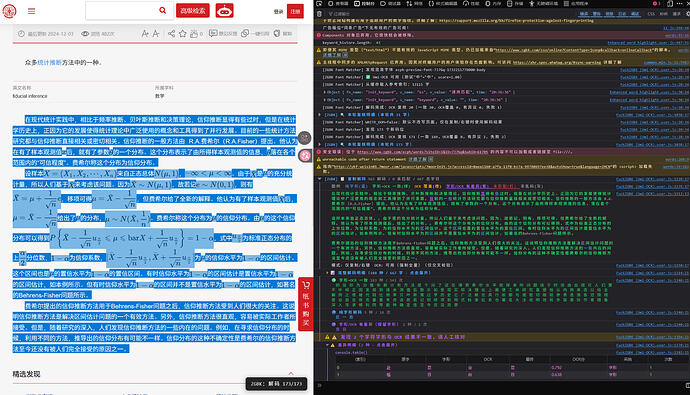Viewport: 690px width, 395px height.
Task: Click the red magnifier search icon
Action: pos(162,11)
